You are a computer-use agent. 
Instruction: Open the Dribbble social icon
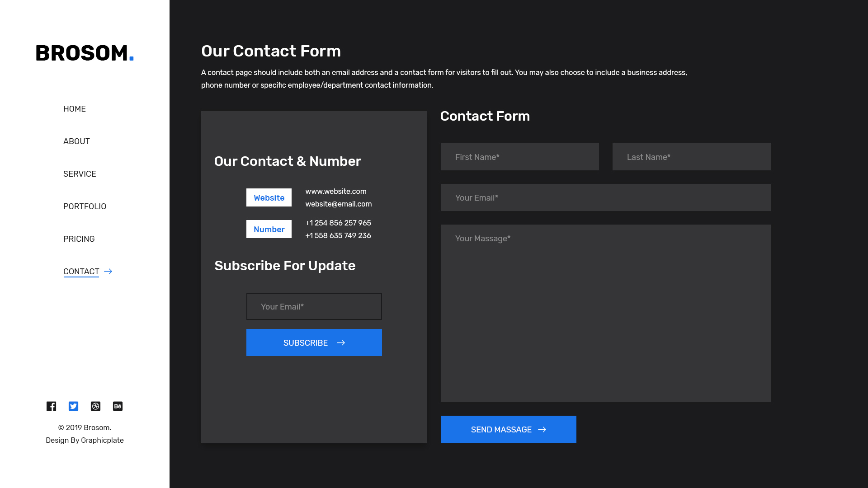pos(95,406)
